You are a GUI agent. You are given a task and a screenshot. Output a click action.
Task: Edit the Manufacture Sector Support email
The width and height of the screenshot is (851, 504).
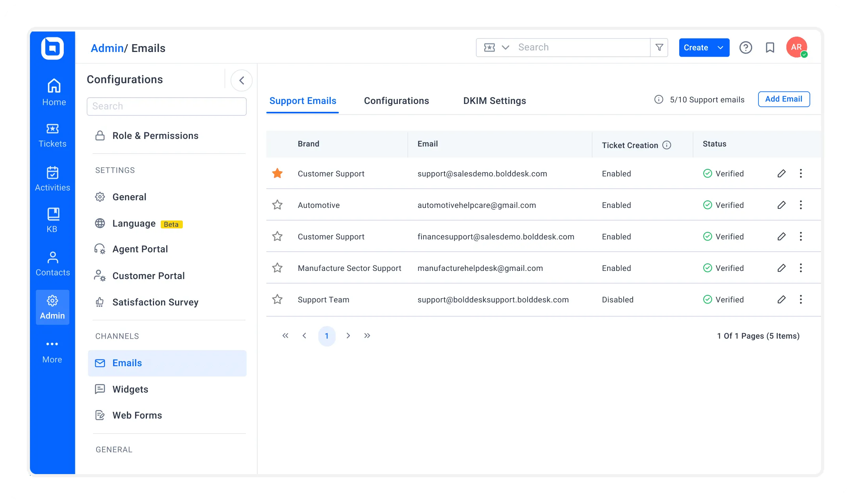click(781, 268)
